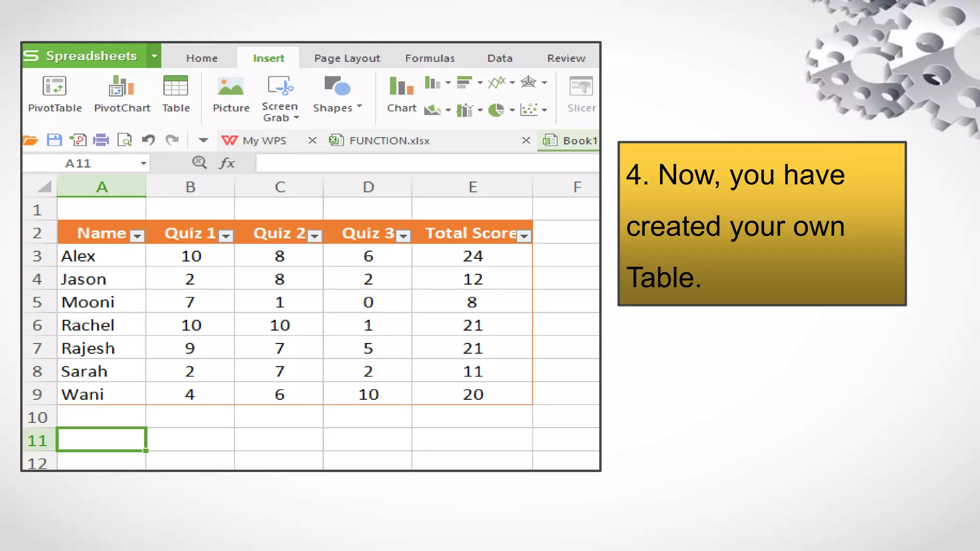Select the active cell A11
Viewport: 980px width, 551px height.
click(101, 440)
